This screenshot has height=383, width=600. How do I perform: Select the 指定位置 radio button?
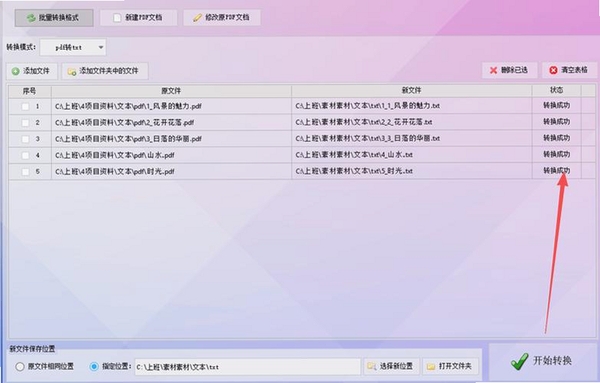click(x=94, y=367)
